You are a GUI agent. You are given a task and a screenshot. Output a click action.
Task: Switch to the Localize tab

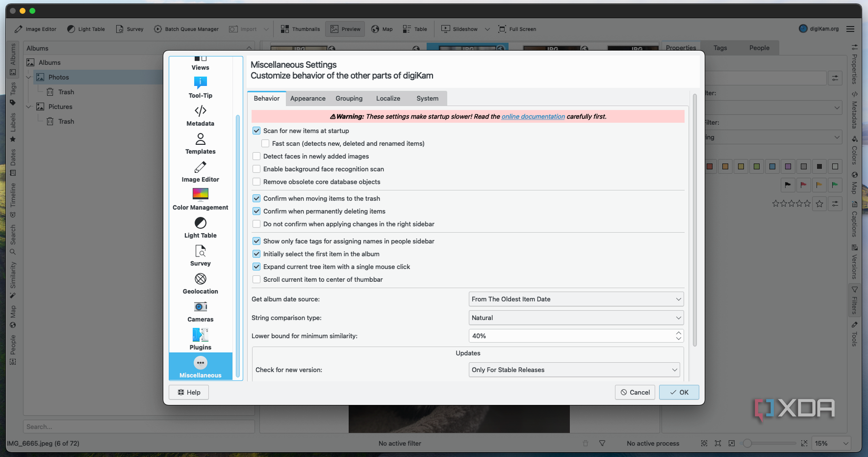[388, 98]
